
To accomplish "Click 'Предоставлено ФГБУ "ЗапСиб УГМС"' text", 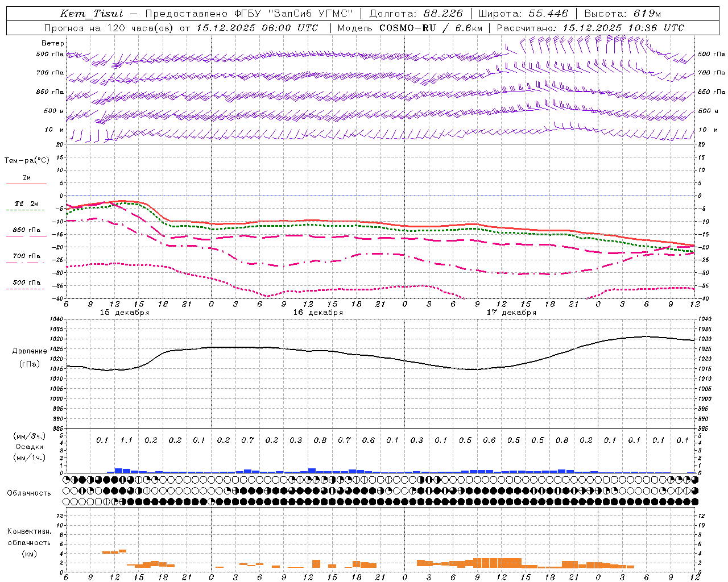I will 249,14.
